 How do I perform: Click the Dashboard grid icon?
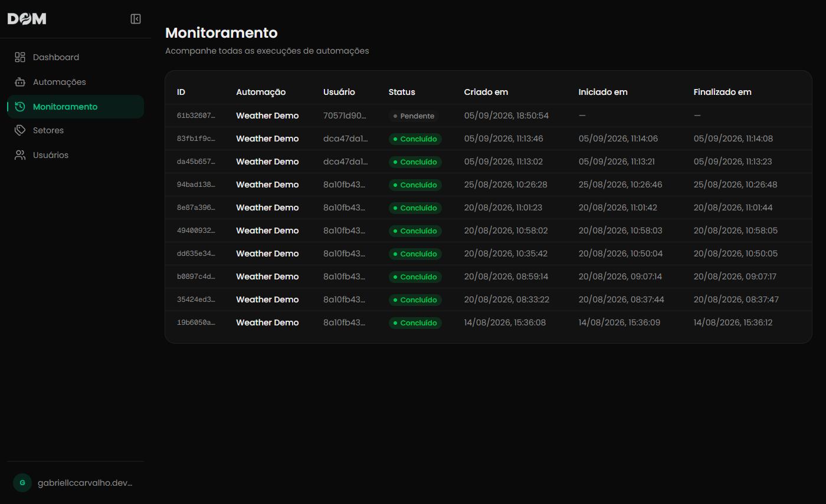coord(20,57)
